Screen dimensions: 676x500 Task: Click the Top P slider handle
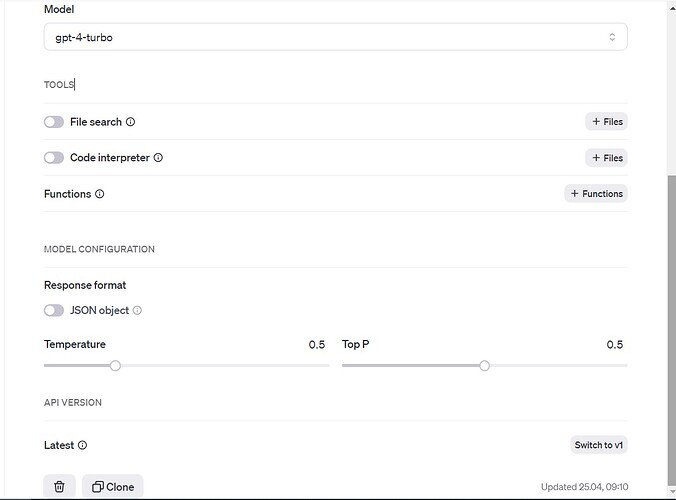[485, 366]
